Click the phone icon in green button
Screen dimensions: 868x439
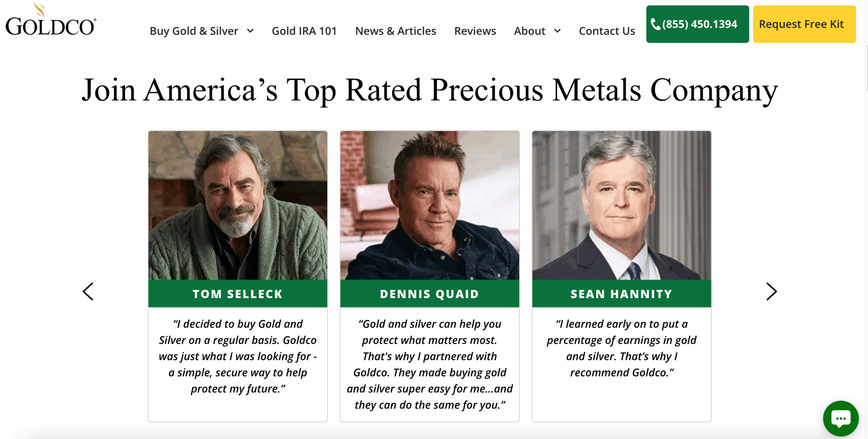tap(655, 24)
